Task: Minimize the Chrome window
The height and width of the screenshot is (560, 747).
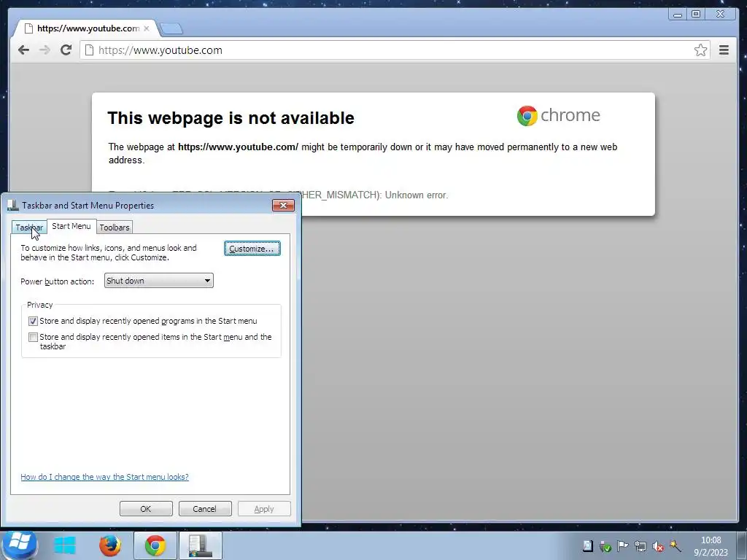Action: tap(678, 15)
